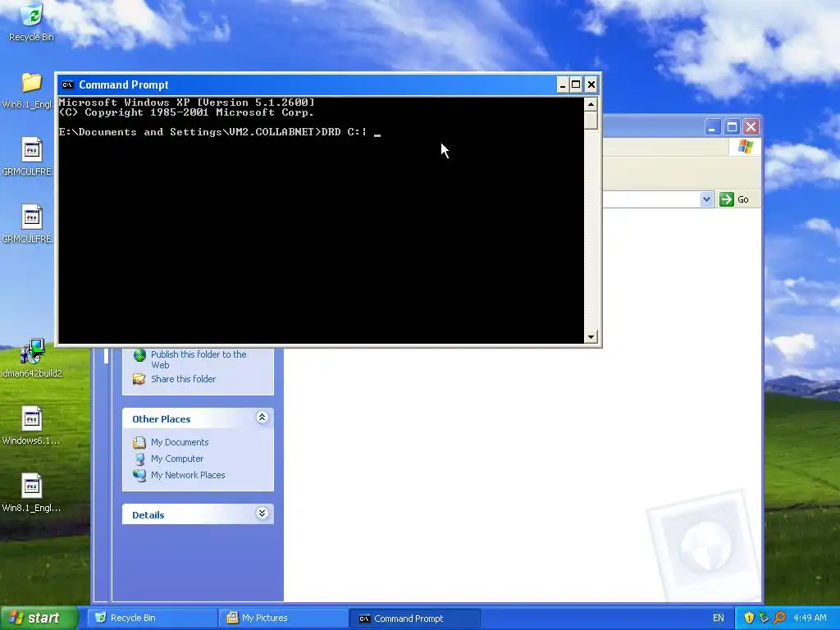Open My Documents link

[x=180, y=442]
